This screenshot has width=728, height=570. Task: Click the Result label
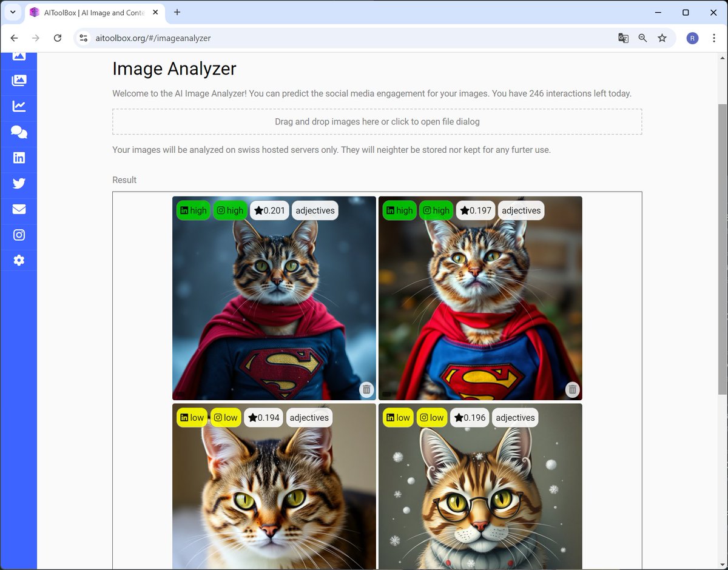point(124,180)
